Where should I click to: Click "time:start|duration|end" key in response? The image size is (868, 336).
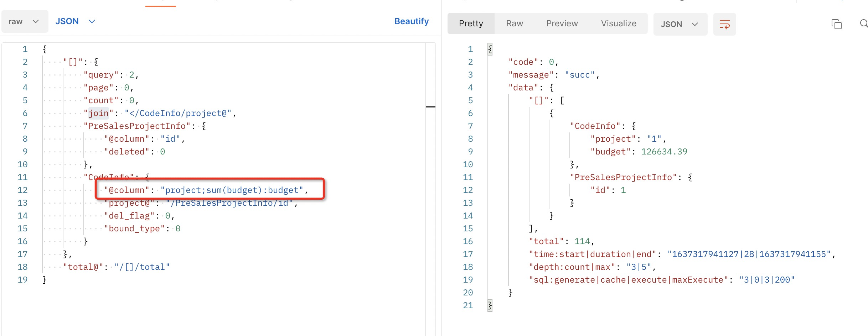[593, 254]
